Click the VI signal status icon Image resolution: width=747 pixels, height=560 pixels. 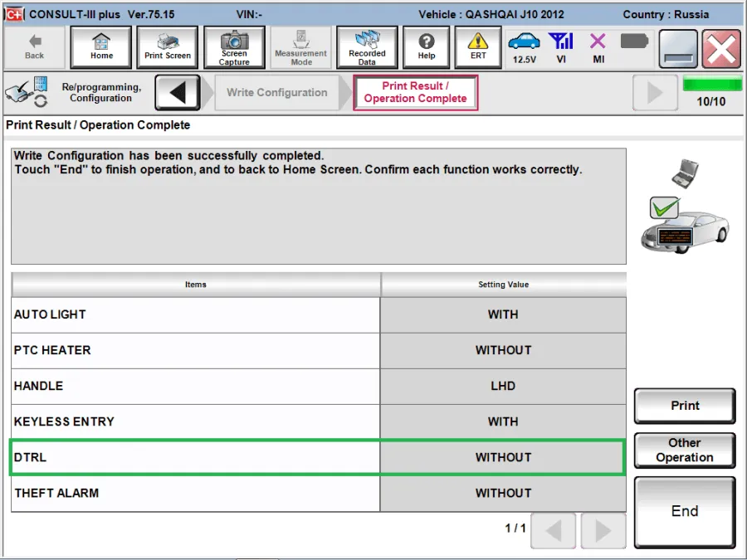[561, 47]
